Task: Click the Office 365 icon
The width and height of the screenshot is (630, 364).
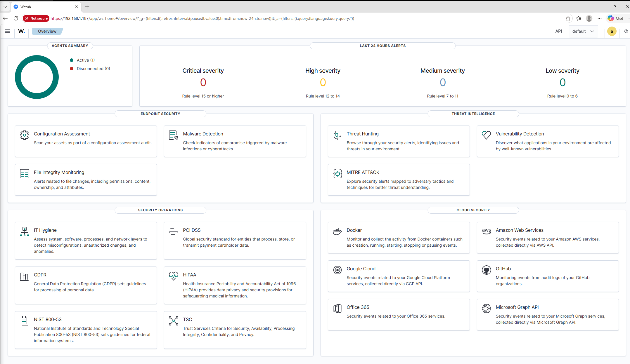Action: click(x=337, y=309)
